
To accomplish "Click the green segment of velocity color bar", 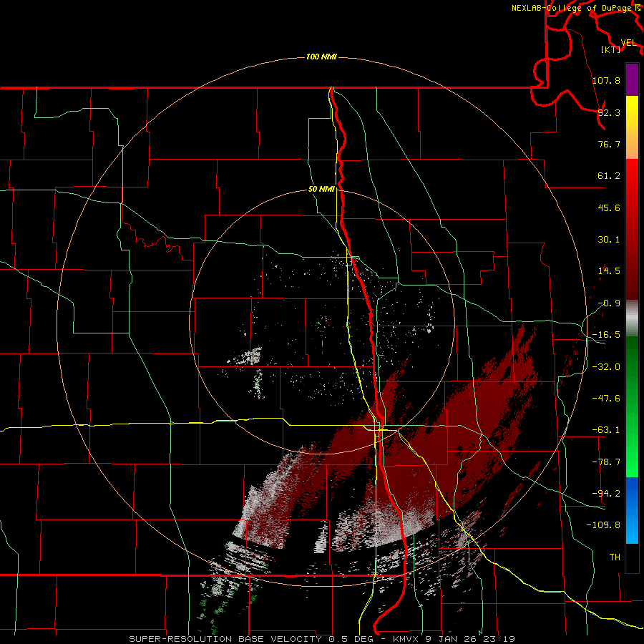I will click(632, 406).
